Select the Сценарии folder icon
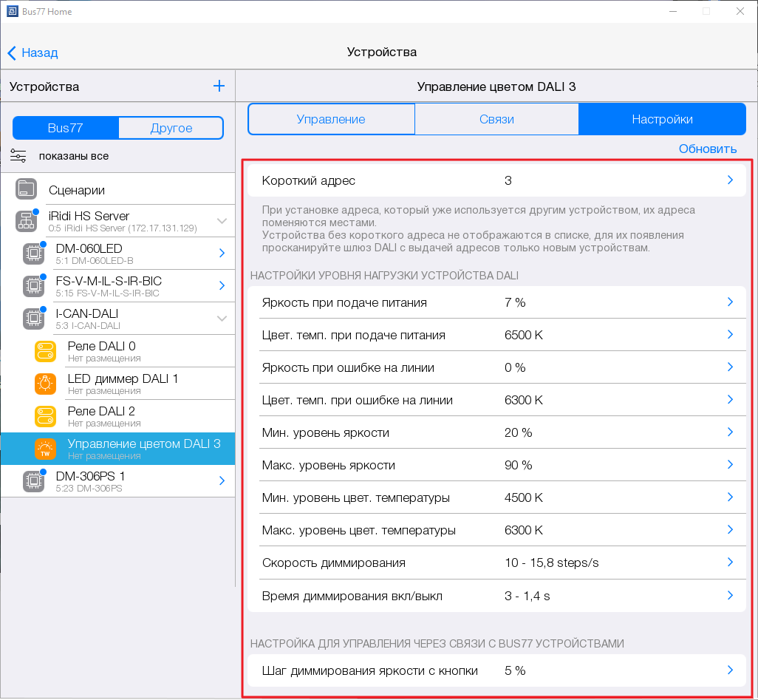The width and height of the screenshot is (758, 700). click(x=26, y=189)
